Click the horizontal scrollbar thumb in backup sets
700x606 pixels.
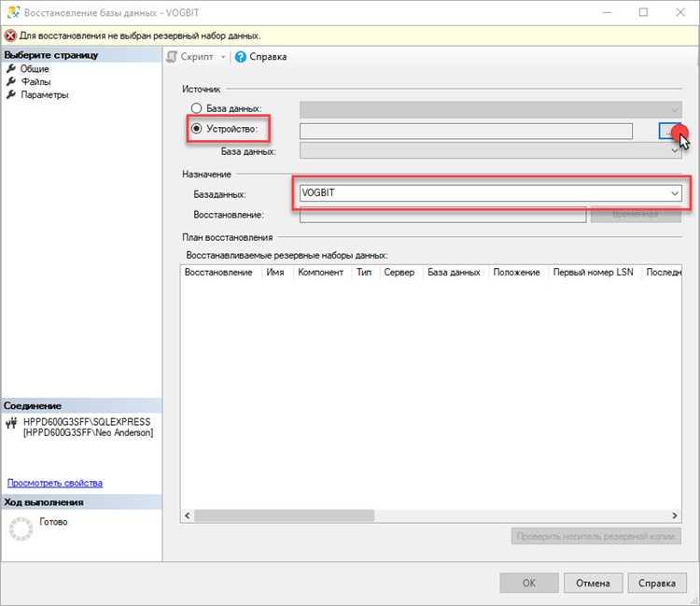(285, 515)
